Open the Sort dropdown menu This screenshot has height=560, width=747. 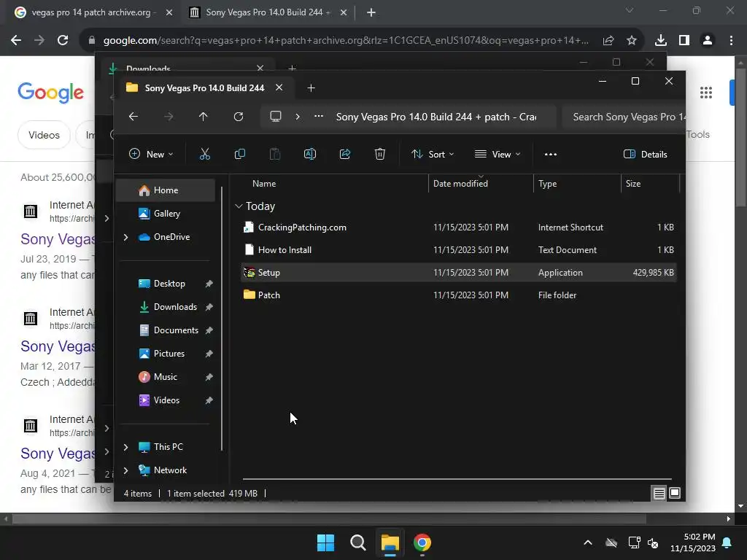[x=433, y=155]
